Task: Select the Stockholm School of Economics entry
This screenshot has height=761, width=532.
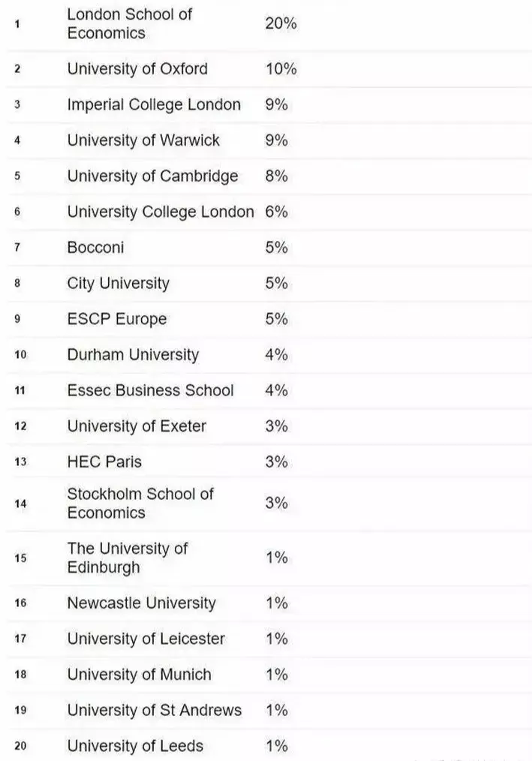Action: pyautogui.click(x=140, y=503)
